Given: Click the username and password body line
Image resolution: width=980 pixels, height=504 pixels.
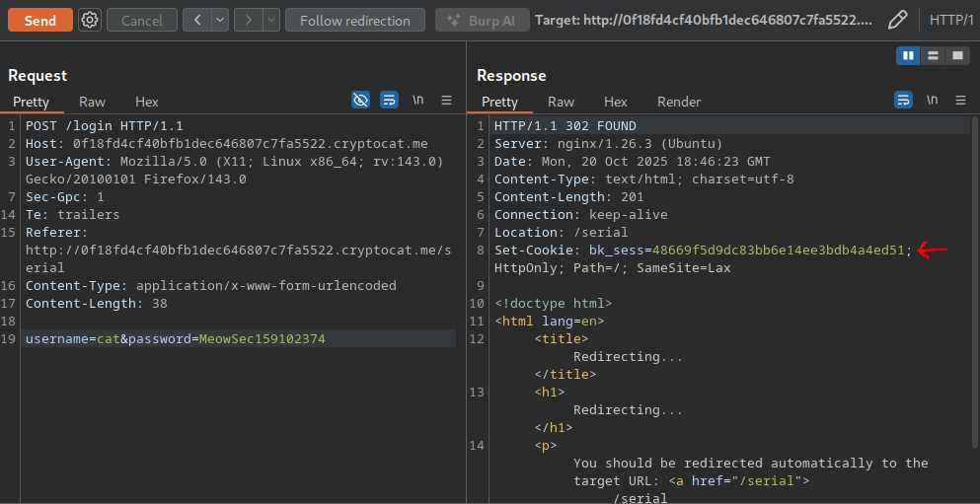Looking at the screenshot, I should tap(176, 339).
